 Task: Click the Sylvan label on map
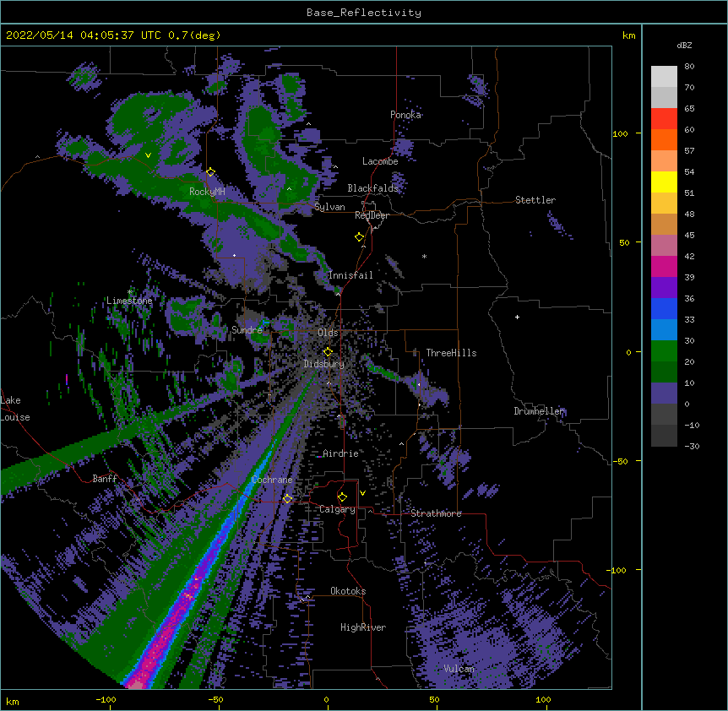329,207
